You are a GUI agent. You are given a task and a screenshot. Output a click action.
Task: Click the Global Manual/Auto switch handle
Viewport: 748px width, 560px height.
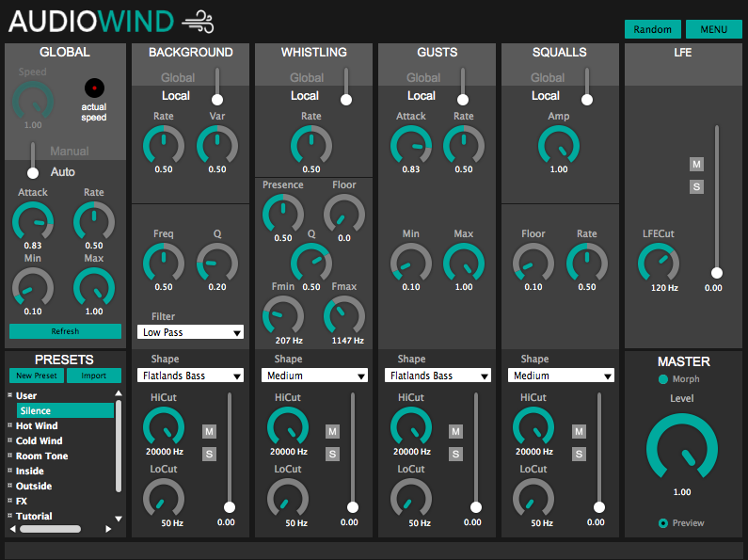pos(33,172)
